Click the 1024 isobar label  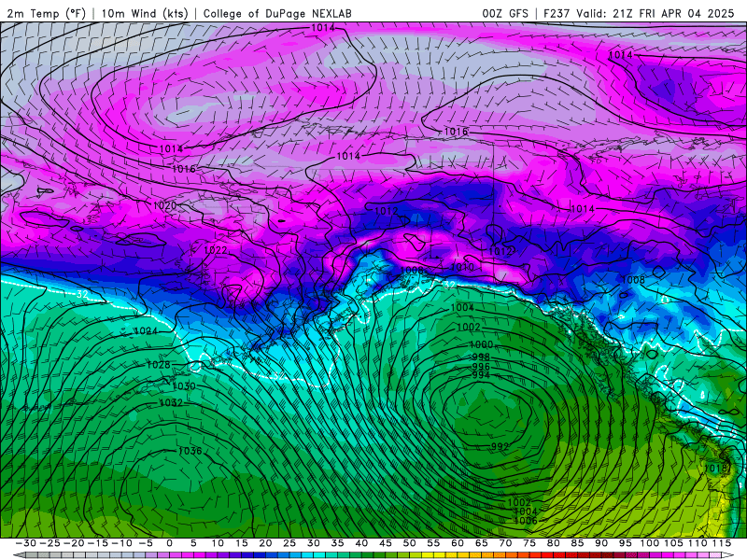coord(146,330)
